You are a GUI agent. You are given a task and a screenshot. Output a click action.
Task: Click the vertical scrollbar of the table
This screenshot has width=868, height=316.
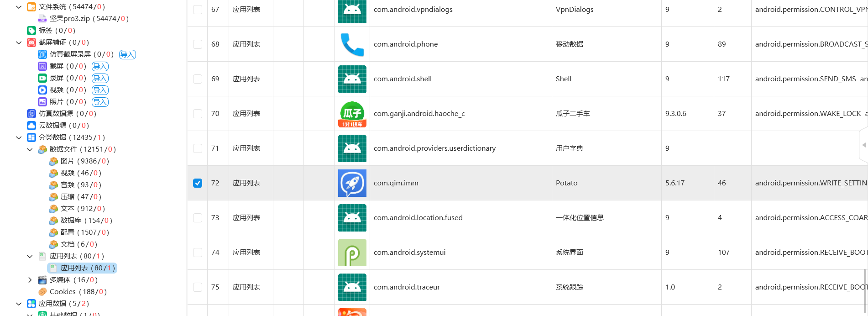865,290
